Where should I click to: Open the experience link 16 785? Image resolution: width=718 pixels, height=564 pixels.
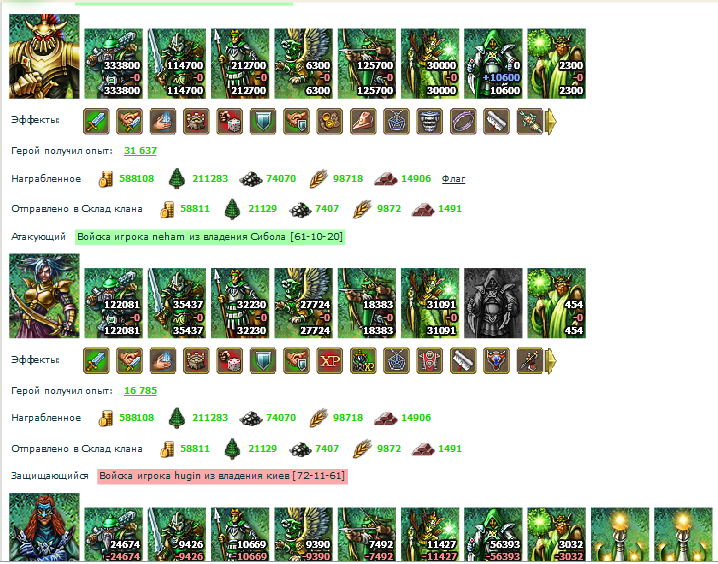pyautogui.click(x=140, y=390)
